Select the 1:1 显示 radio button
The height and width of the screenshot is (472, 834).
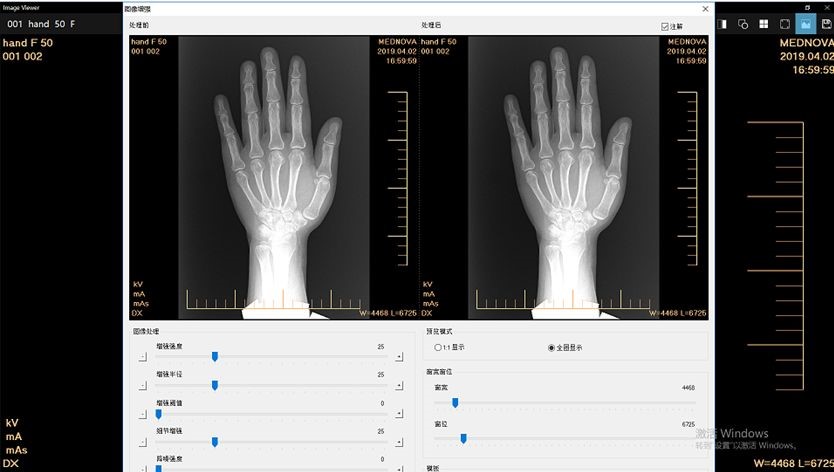pos(438,347)
